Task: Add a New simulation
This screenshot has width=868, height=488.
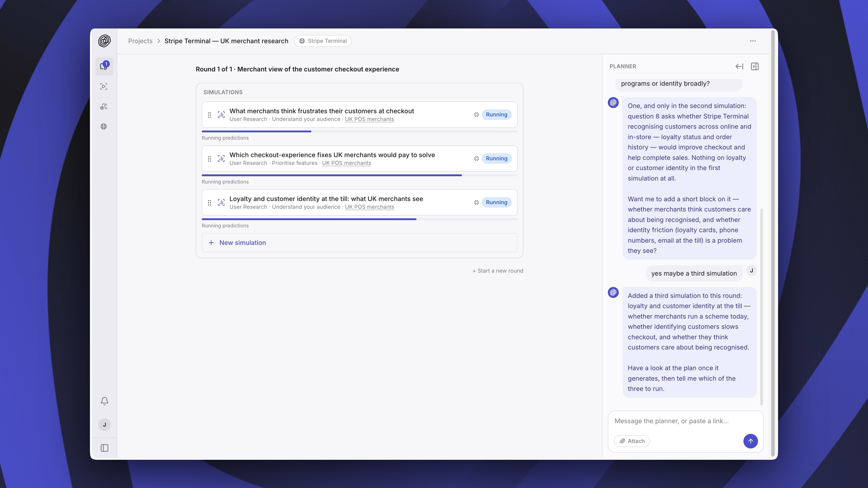Action: tap(359, 243)
